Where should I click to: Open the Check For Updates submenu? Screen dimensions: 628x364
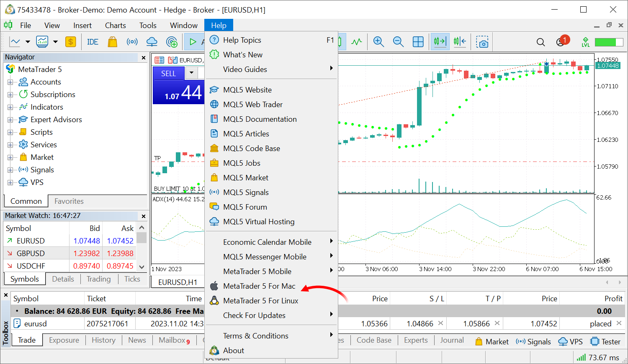coord(253,315)
